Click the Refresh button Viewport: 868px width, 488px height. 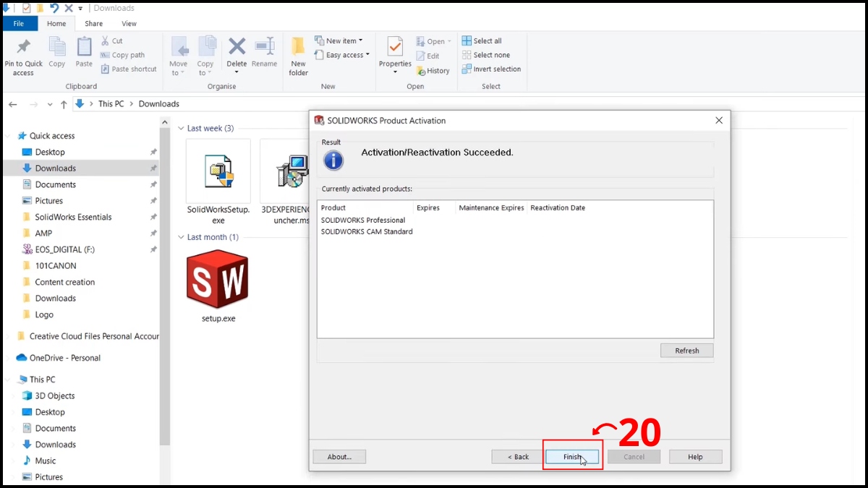[x=686, y=351]
